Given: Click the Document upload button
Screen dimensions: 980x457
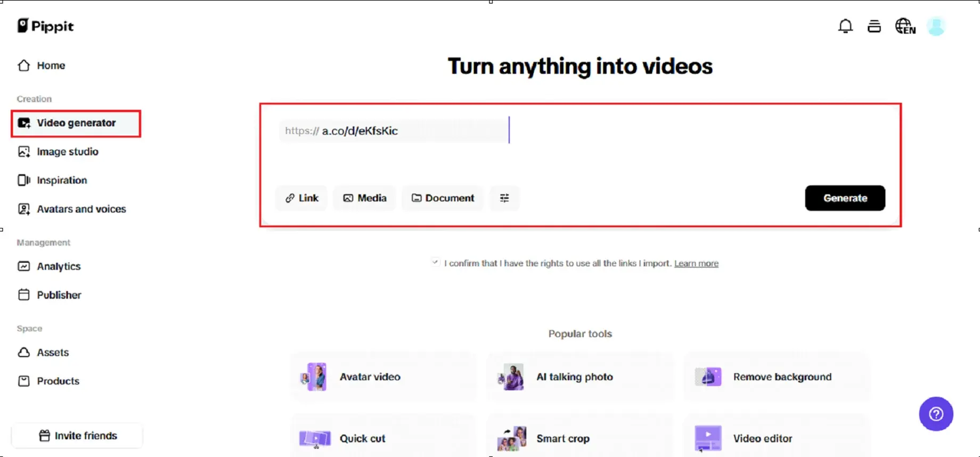Looking at the screenshot, I should point(443,198).
